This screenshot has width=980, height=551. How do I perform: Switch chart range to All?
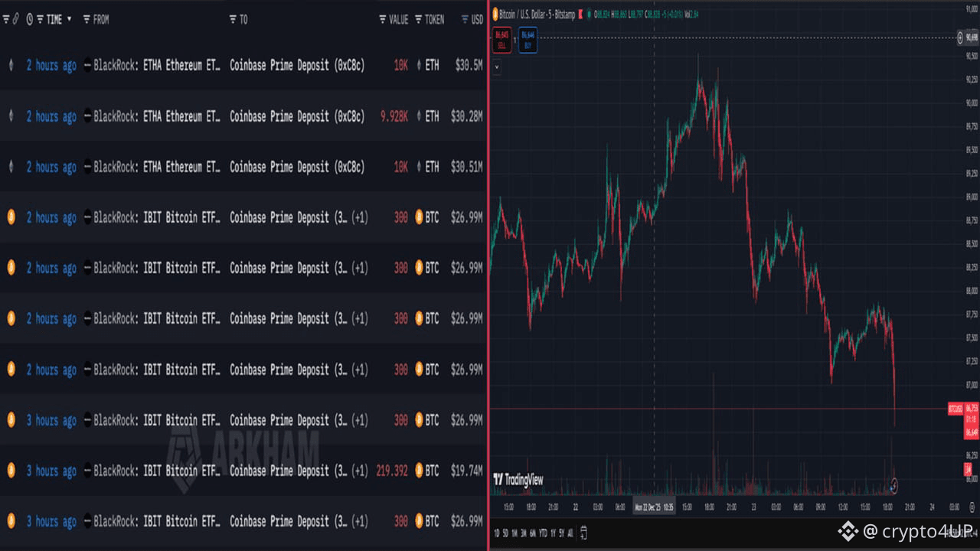point(570,533)
